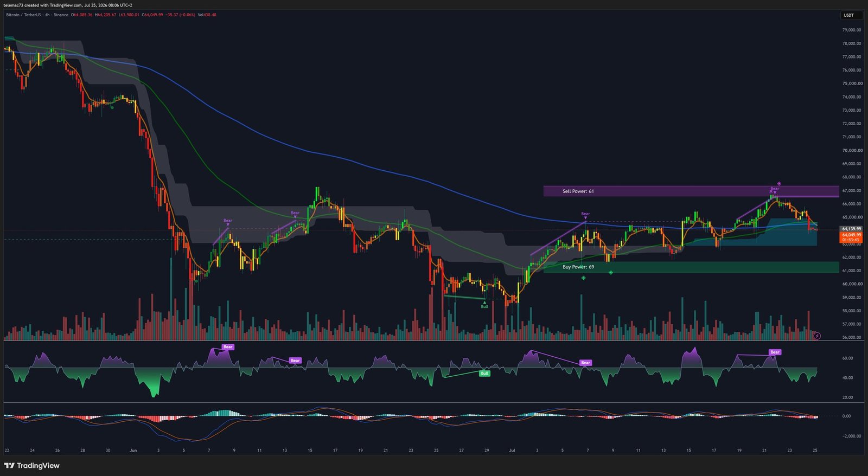The image size is (868, 476).
Task: Click the 79,000.00 price axis label
Action: (x=852, y=30)
